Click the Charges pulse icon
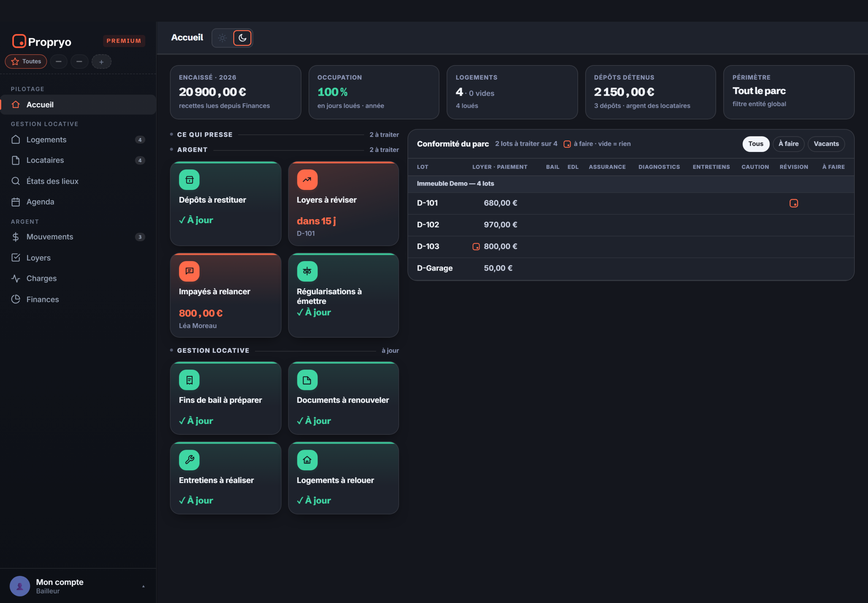 pos(16,278)
